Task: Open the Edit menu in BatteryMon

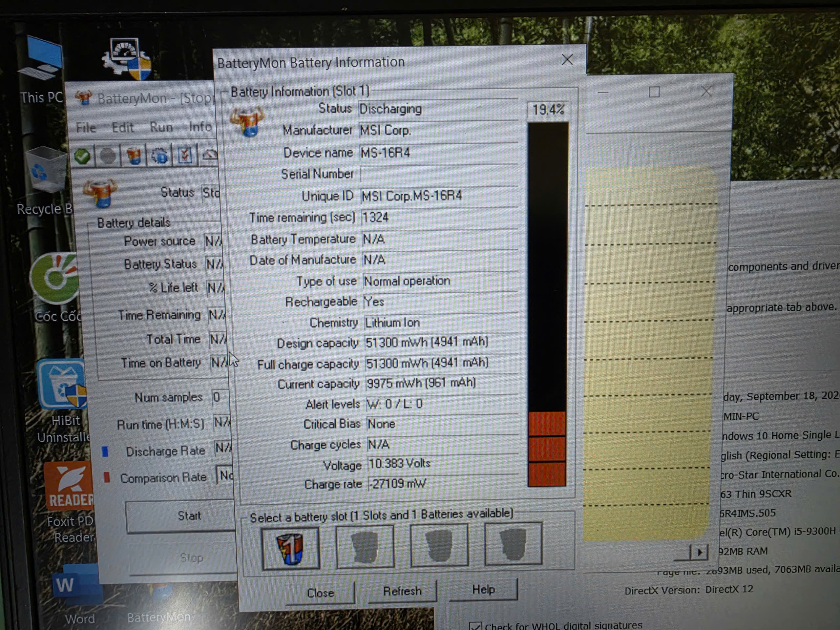Action: [x=123, y=127]
